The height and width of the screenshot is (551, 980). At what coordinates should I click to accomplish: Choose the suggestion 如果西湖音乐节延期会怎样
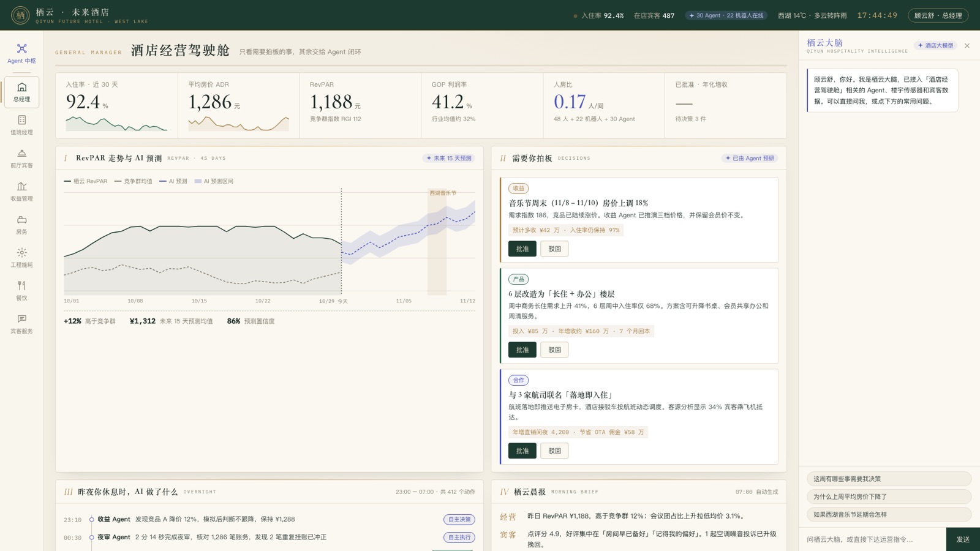point(889,514)
